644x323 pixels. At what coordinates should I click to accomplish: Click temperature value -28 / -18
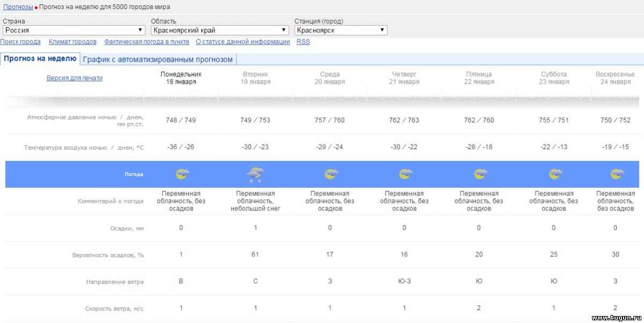point(479,147)
